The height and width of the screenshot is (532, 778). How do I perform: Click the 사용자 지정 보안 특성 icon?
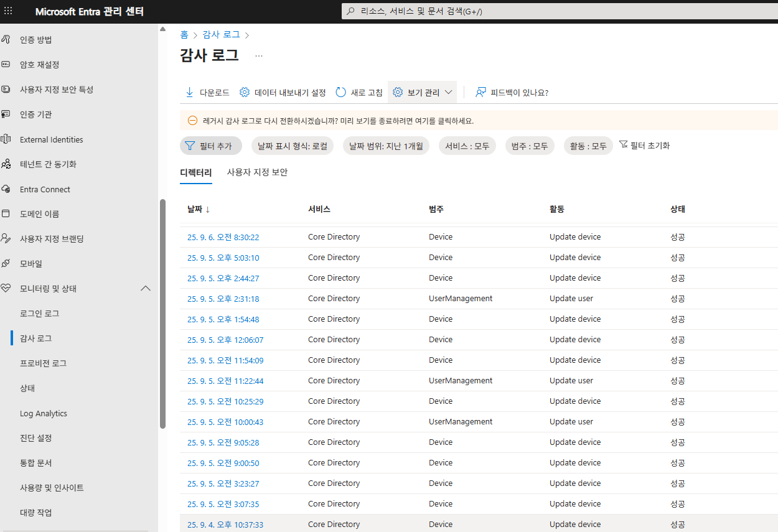[6, 90]
